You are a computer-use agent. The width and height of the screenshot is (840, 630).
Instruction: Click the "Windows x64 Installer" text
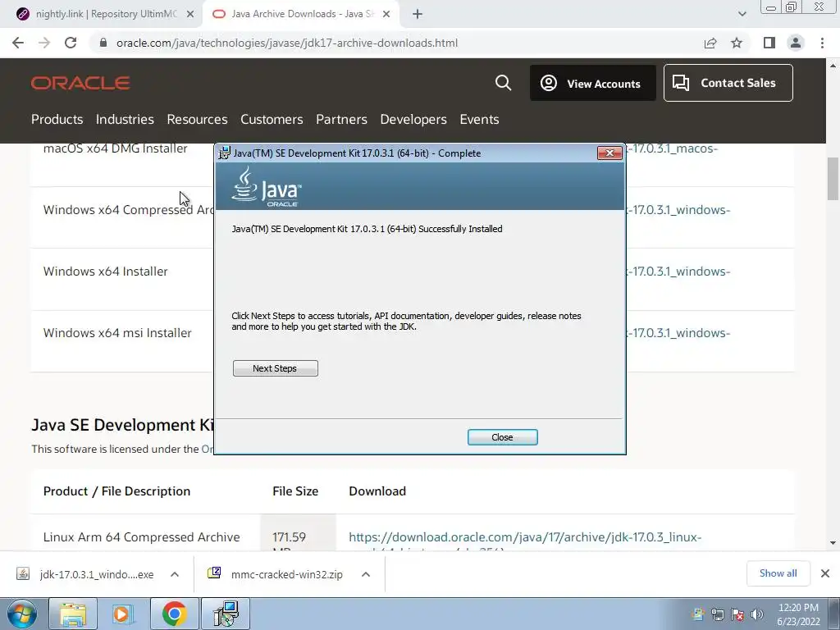(106, 271)
